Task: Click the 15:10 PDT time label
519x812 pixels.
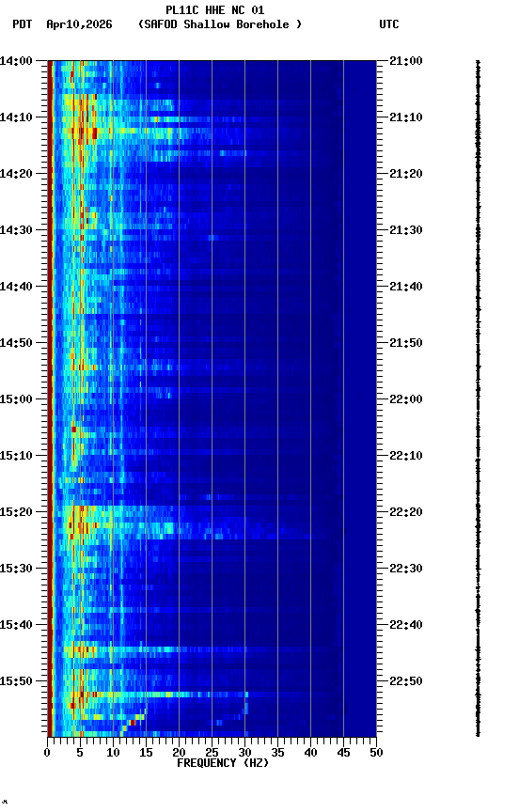Action: tap(16, 456)
